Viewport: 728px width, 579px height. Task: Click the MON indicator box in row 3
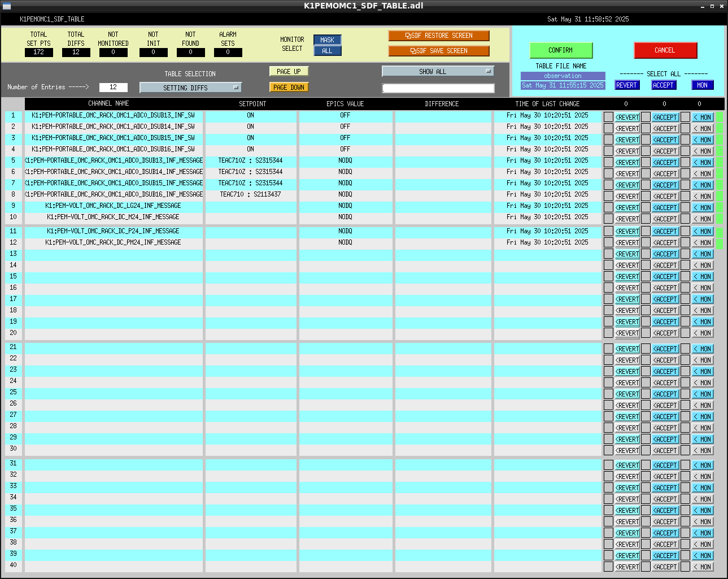[x=685, y=140]
